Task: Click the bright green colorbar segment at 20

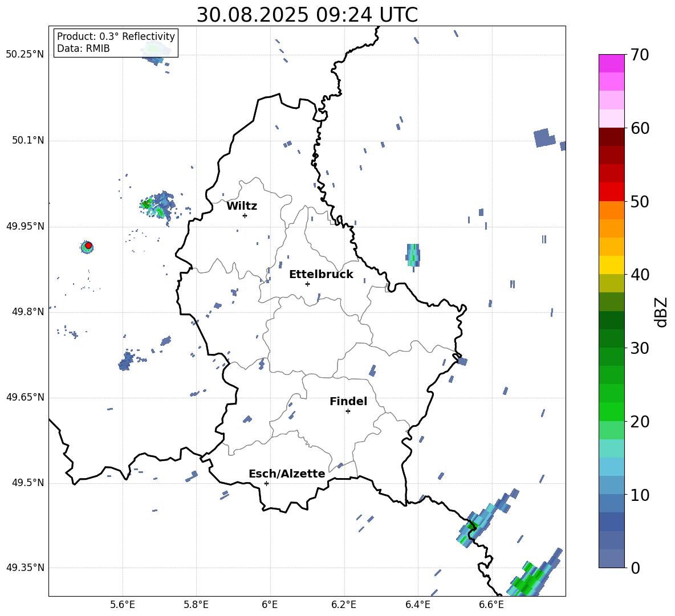Action: (611, 411)
